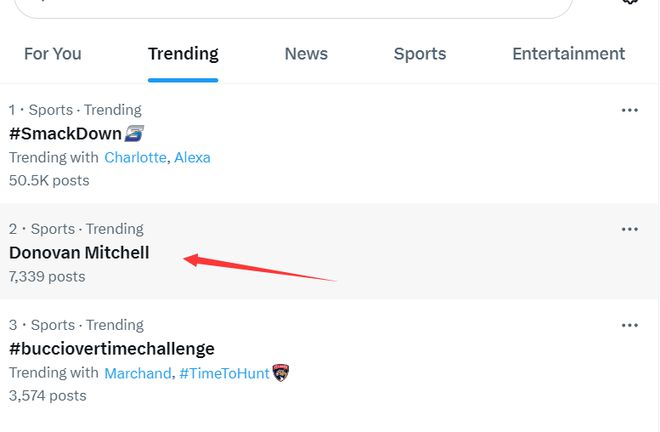
Task: Open the #TimeToHunt hashtag link
Action: [x=224, y=373]
